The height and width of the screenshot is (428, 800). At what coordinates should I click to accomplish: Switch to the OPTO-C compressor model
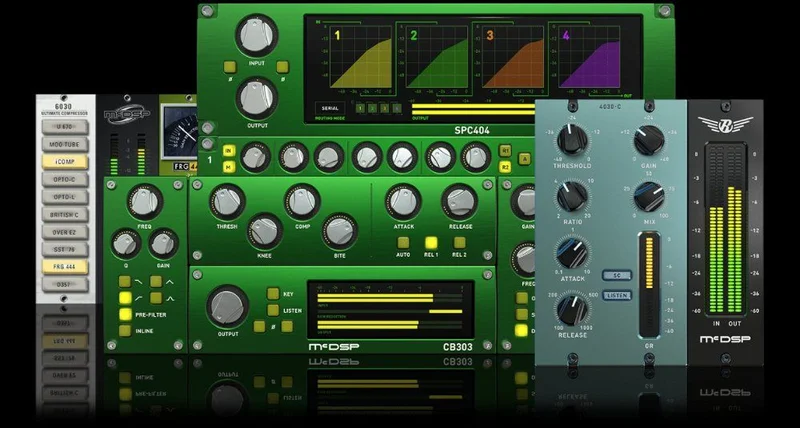coord(65,180)
